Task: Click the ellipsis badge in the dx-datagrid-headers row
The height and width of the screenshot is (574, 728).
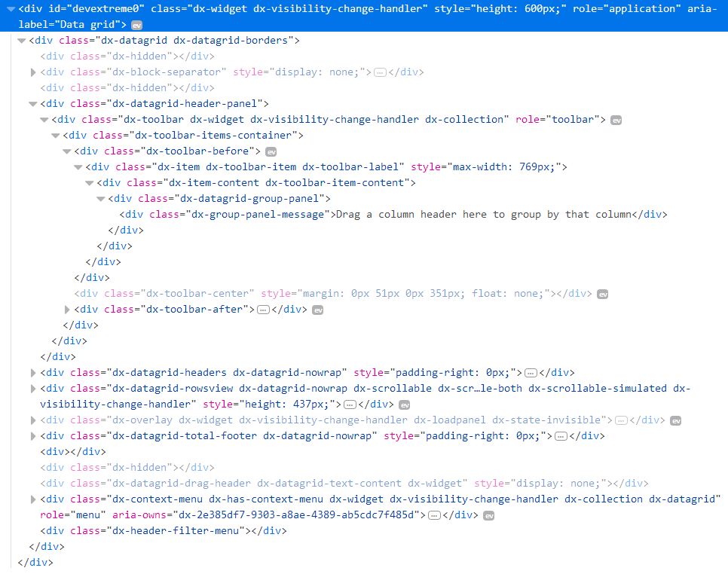Action: (x=531, y=373)
